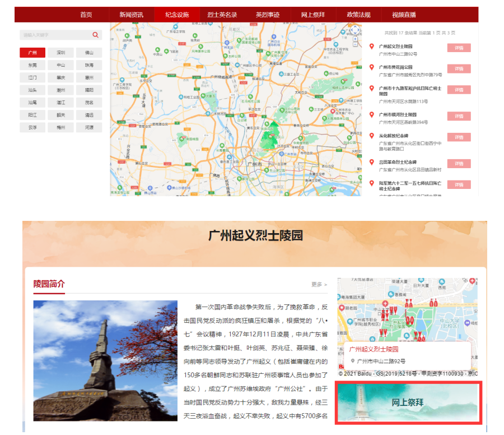504x435 pixels.
Task: Click the 陵园简介 section heading
Action: click(49, 284)
